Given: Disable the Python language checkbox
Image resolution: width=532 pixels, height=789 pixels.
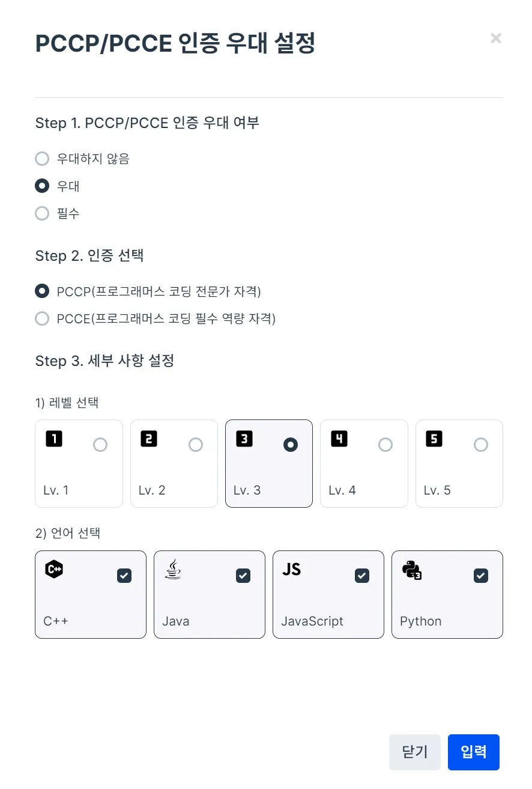Looking at the screenshot, I should pos(481,576).
